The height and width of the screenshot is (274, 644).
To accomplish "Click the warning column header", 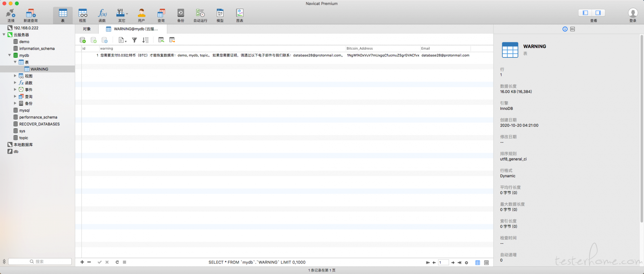I will click(222, 48).
